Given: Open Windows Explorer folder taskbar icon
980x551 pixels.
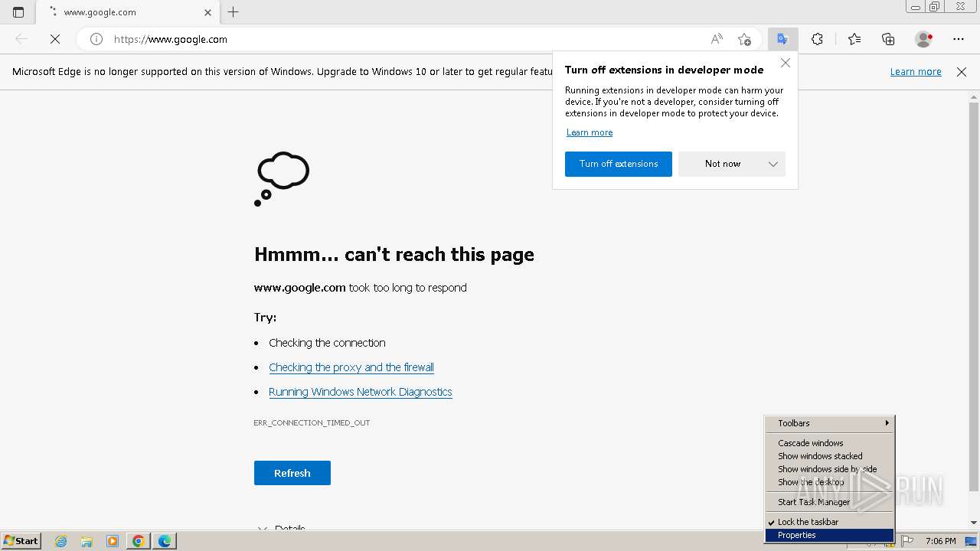Looking at the screenshot, I should [x=87, y=541].
